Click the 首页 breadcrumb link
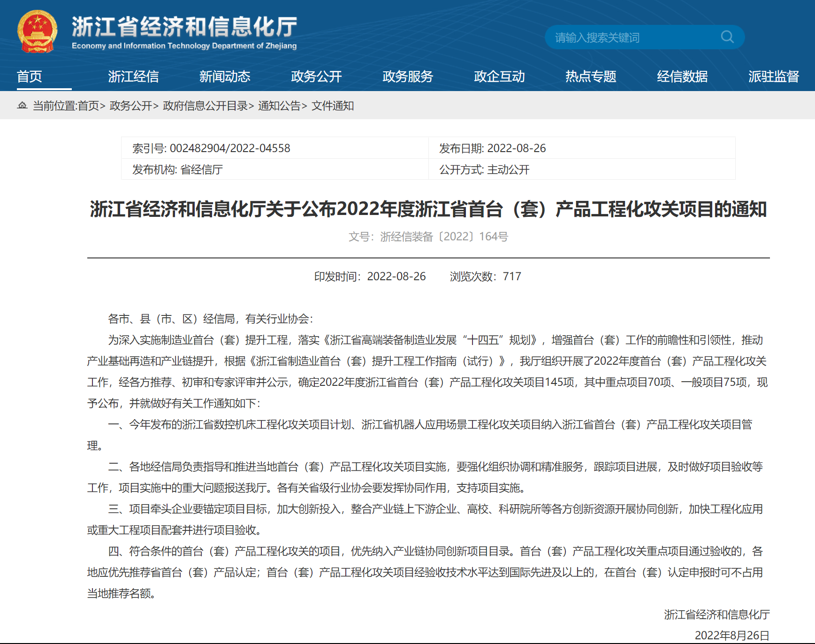Viewport: 815px width, 644px height. pos(89,106)
